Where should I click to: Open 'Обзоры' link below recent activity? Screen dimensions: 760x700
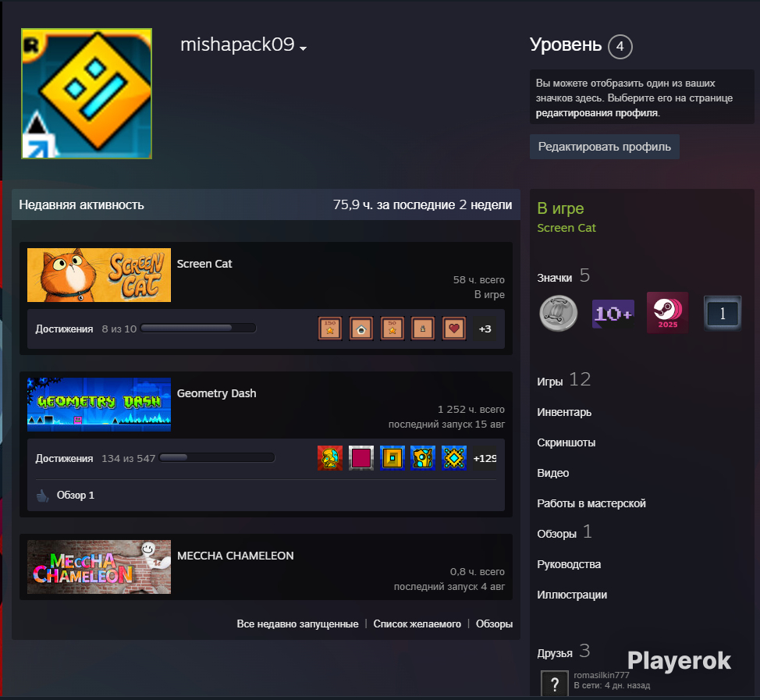tap(494, 624)
